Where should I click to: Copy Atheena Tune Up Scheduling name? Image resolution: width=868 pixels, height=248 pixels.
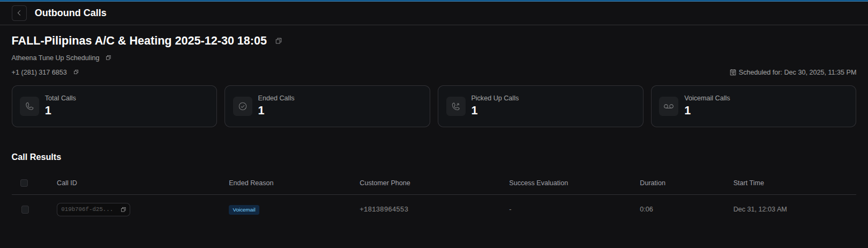tap(108, 57)
